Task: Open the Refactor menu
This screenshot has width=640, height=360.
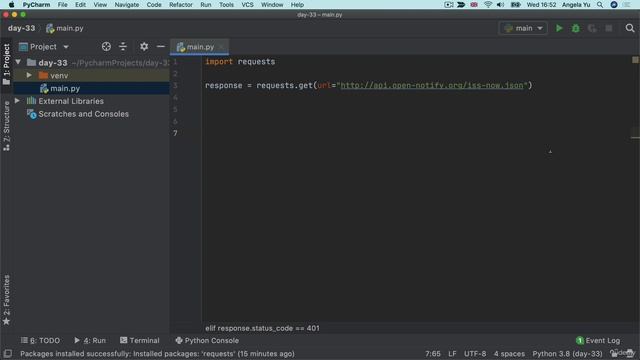Action: pos(180,4)
